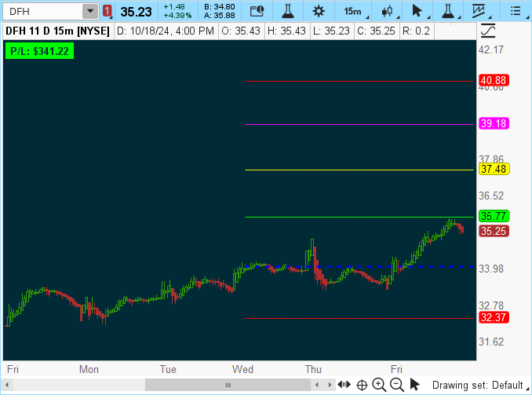Click the red 40.88 price level bubble
This screenshot has width=532, height=395.
pyautogui.click(x=494, y=81)
